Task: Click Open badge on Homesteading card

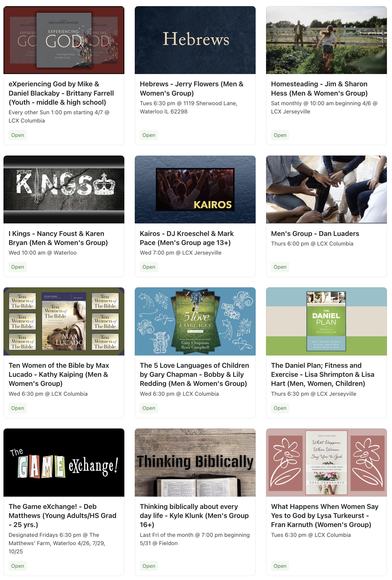Action: (280, 135)
